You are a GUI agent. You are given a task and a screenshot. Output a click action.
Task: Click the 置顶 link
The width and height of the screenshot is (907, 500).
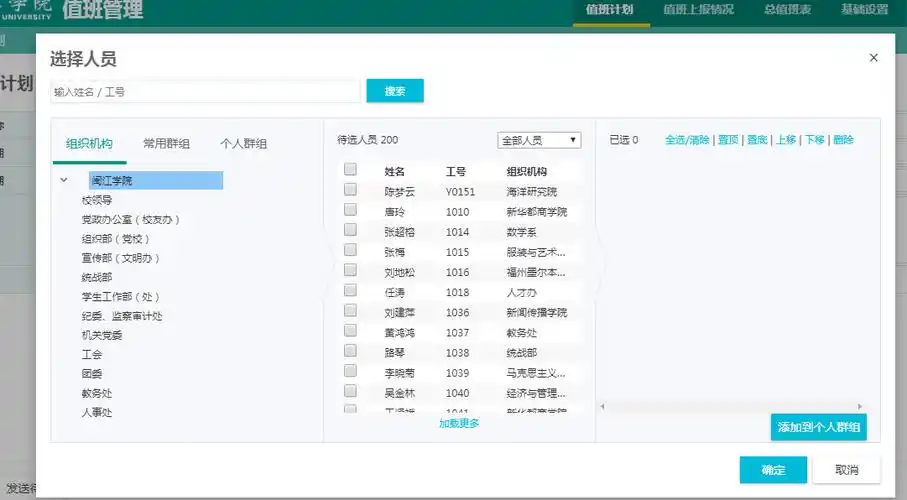[x=728, y=139]
